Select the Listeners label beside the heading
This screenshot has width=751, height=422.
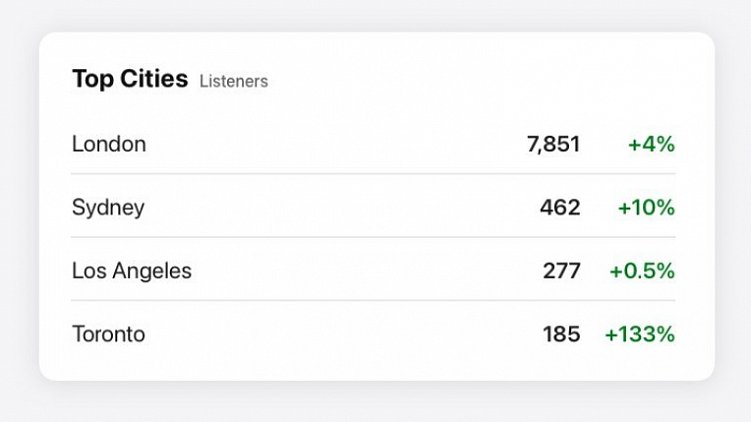(x=234, y=82)
